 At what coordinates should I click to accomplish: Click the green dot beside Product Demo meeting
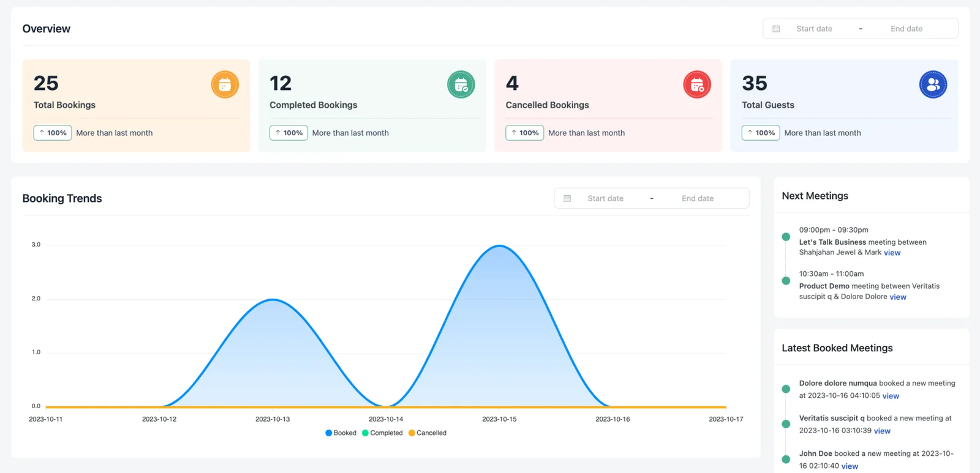(786, 281)
